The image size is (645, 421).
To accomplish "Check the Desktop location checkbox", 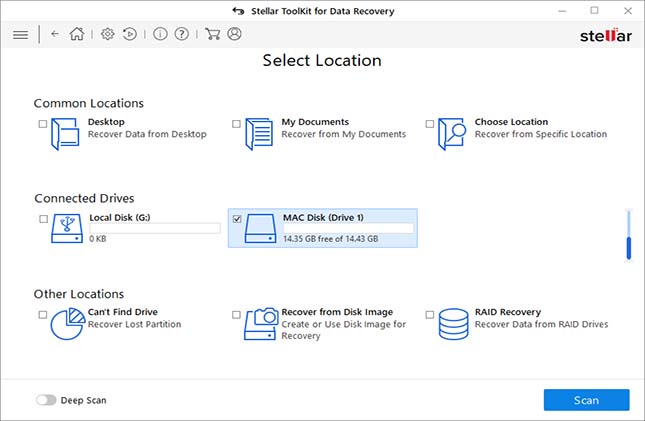I will [42, 124].
